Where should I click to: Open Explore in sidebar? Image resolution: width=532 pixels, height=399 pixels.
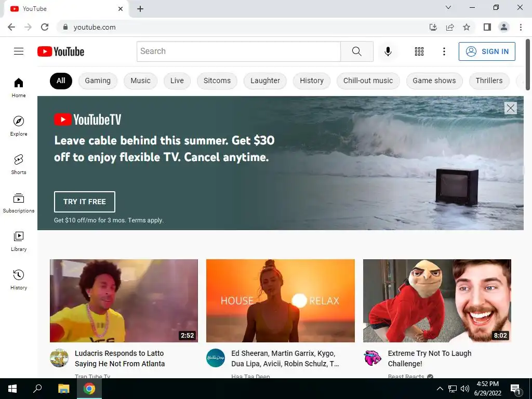[19, 126]
